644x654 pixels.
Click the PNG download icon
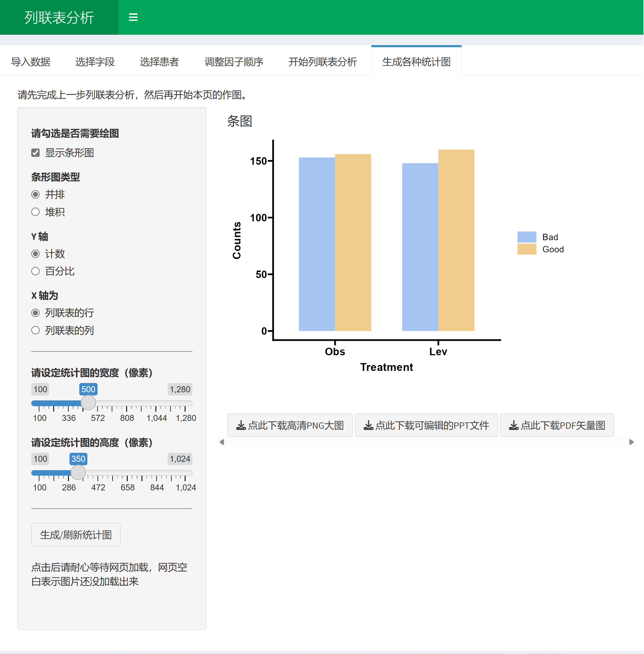click(241, 425)
